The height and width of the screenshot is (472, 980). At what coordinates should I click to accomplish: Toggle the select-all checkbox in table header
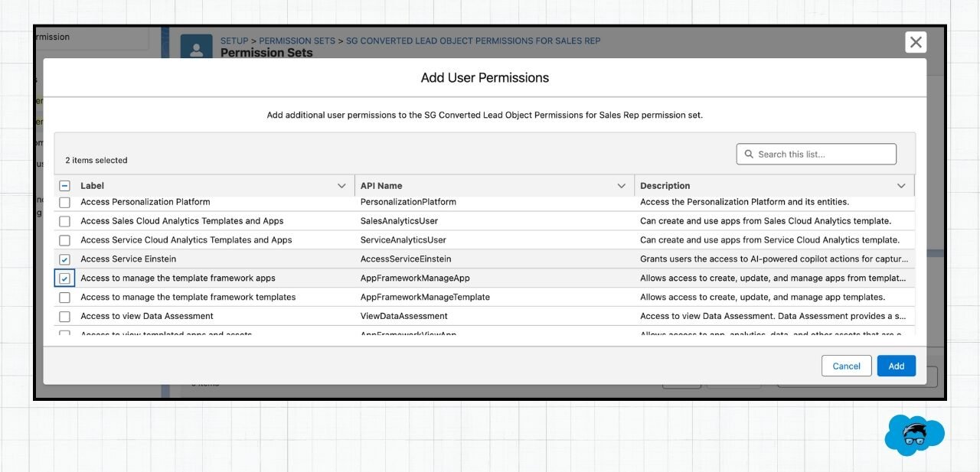click(x=65, y=186)
